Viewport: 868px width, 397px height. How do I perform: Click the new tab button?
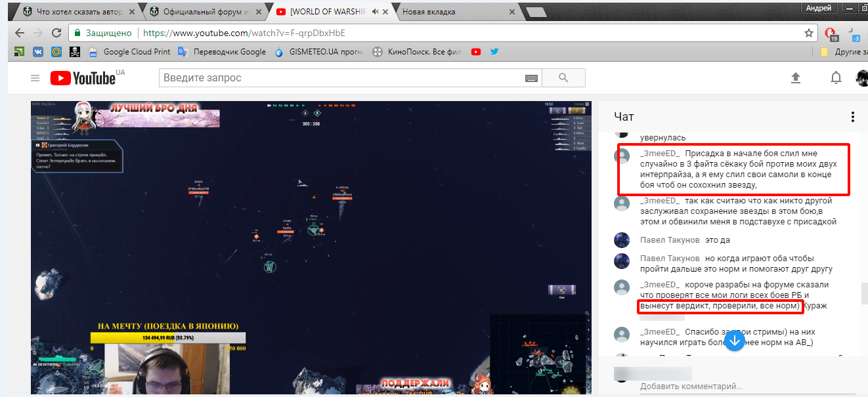pos(536,12)
